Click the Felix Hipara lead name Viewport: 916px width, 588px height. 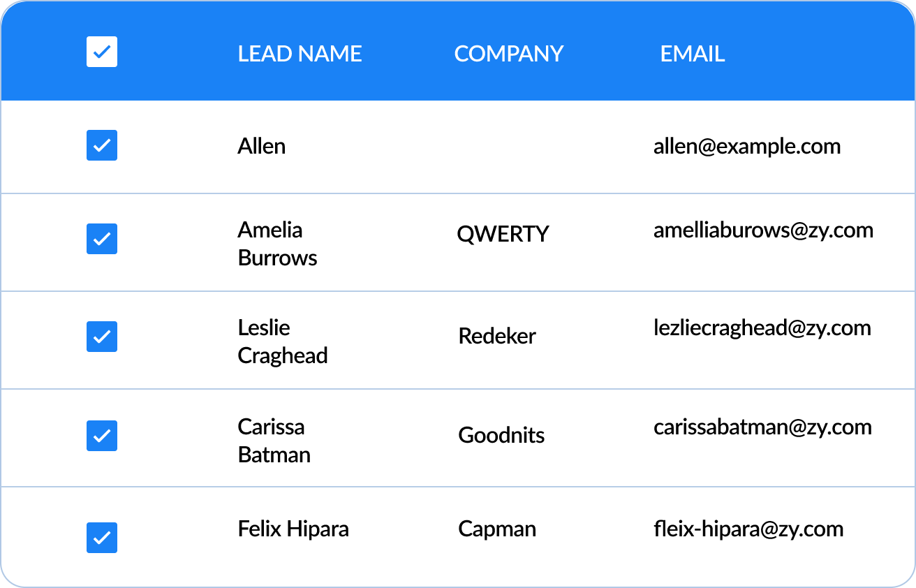point(293,529)
